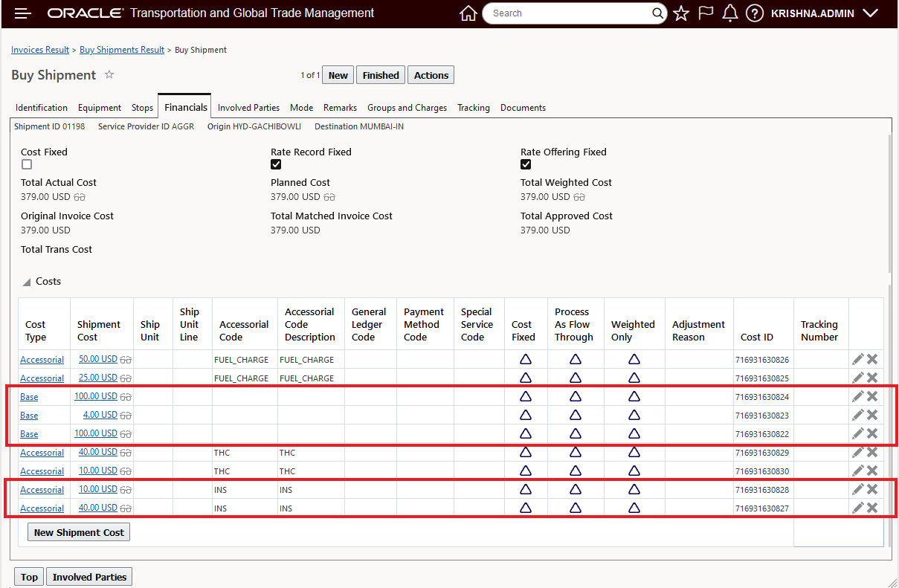Click currency glasses icon beside Total Actual Cost
This screenshot has height=588, width=899.
tap(80, 197)
